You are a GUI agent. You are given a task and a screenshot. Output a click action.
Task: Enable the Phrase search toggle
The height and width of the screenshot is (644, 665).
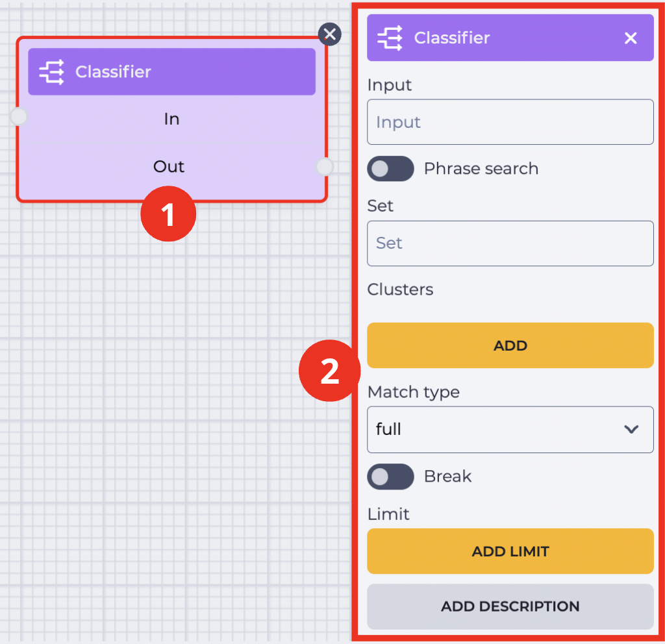tap(390, 169)
